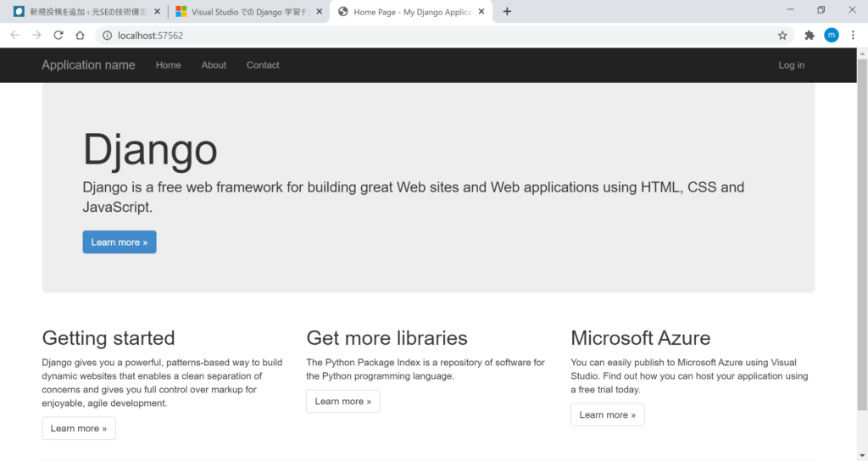
Task: Click the browser back arrow
Action: 15,36
